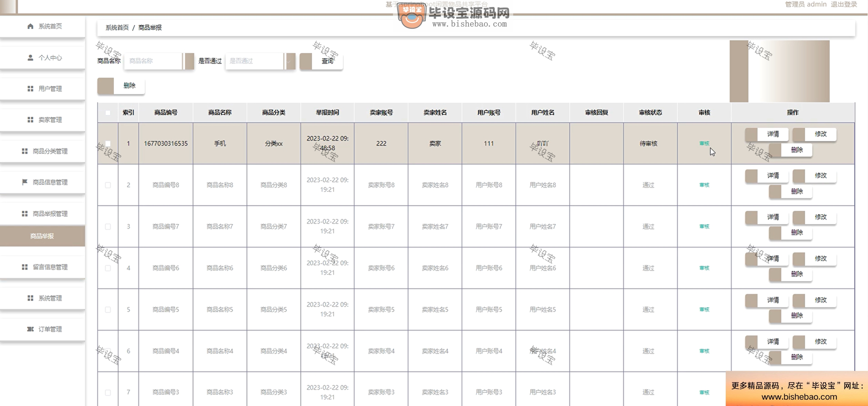Open 详情 for row 商品编号7

(x=767, y=217)
